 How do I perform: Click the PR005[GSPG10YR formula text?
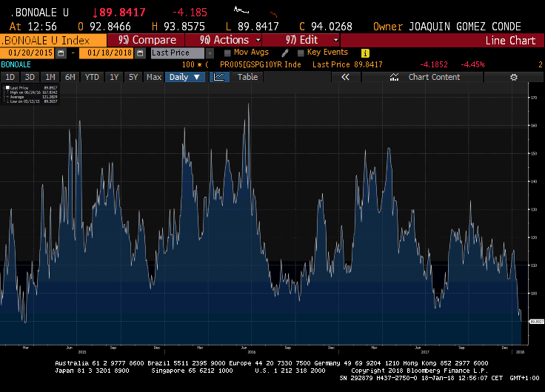(x=261, y=64)
